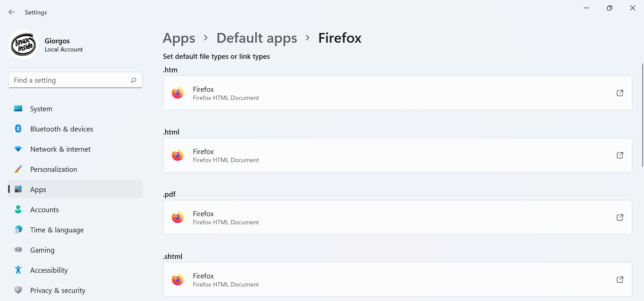The width and height of the screenshot is (644, 301).
Task: Change the default app for .pdf
Action: point(398,217)
